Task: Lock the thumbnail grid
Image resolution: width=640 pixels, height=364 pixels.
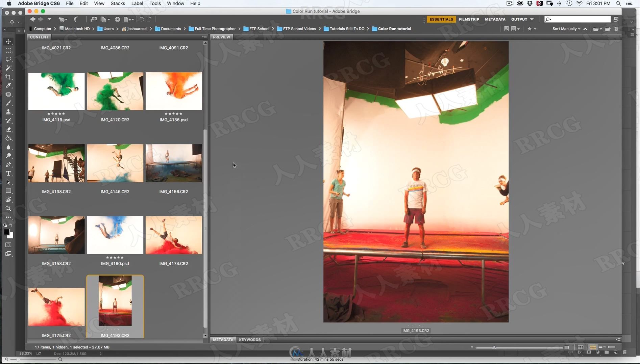Action: [581, 347]
